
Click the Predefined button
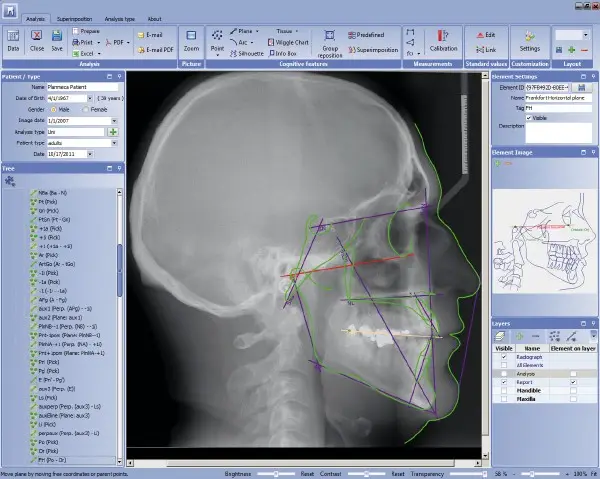367,34
